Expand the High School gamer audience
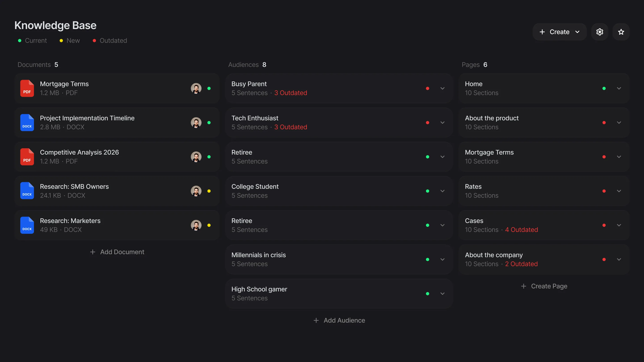Image resolution: width=644 pixels, height=362 pixels. pos(442,294)
